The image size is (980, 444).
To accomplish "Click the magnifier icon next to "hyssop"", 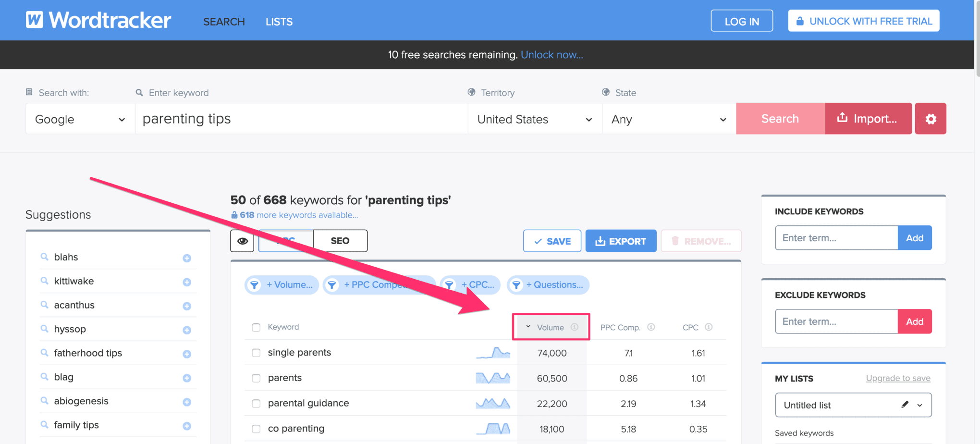I will click(x=45, y=329).
